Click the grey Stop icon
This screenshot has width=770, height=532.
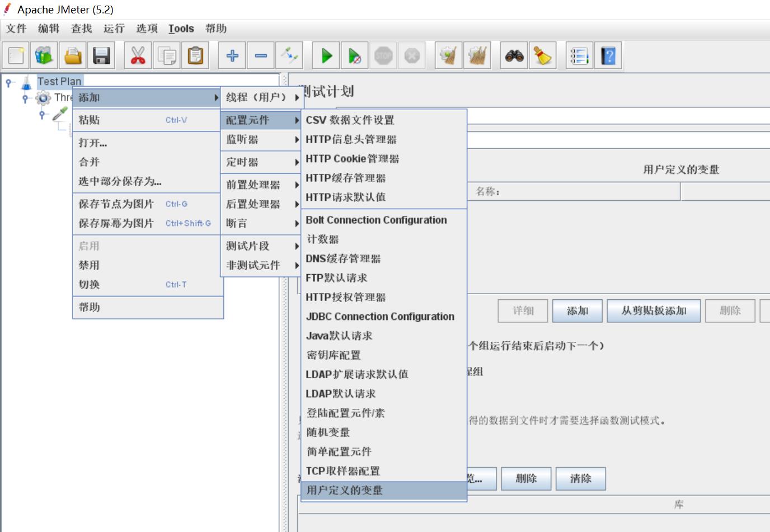tap(383, 55)
